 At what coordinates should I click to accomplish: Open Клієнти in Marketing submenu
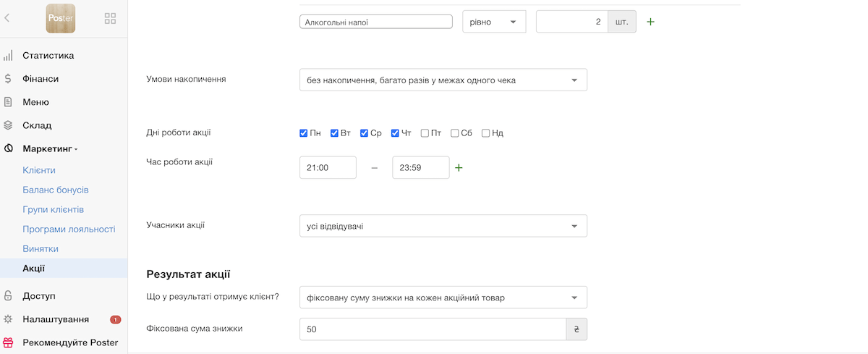[x=39, y=170]
